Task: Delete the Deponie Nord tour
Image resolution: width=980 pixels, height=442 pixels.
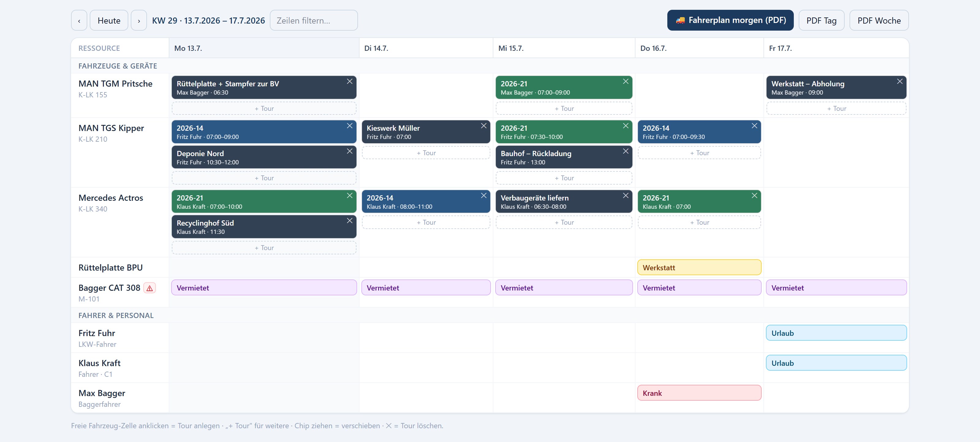Action: coord(349,152)
